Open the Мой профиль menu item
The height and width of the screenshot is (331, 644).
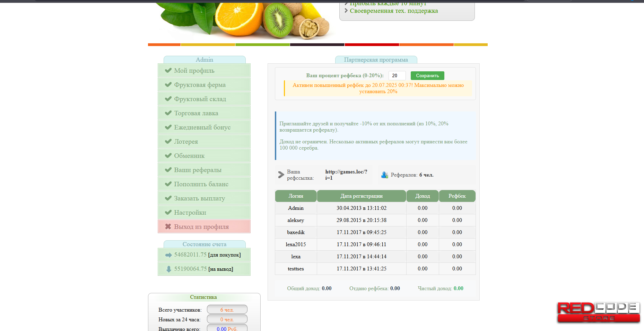coord(204,70)
